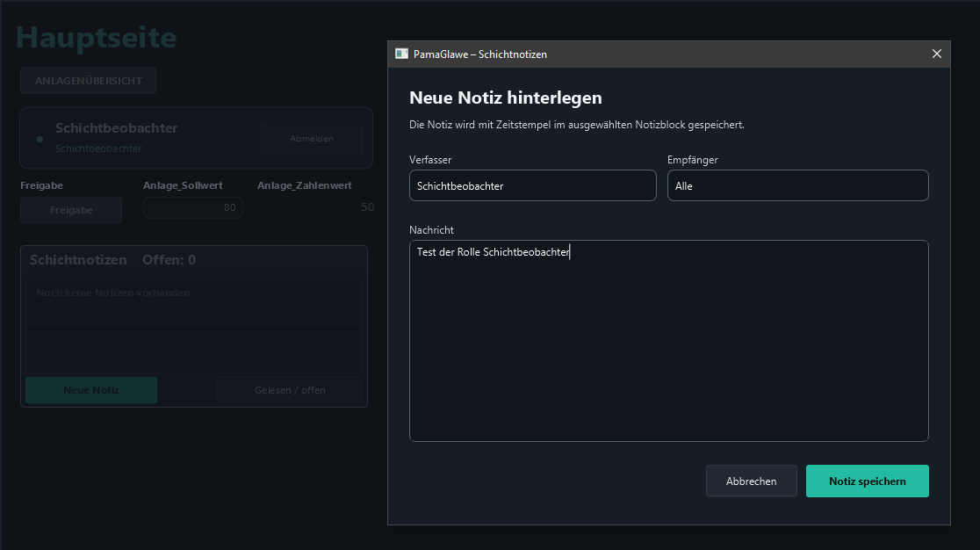Click the Anlage_Zahlenwert label on Hauptseite
The width and height of the screenshot is (980, 550).
coord(305,185)
